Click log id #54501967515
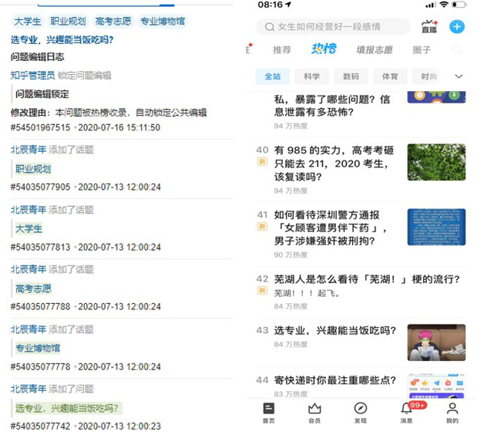This screenshot has height=435, width=504. pyautogui.click(x=41, y=127)
